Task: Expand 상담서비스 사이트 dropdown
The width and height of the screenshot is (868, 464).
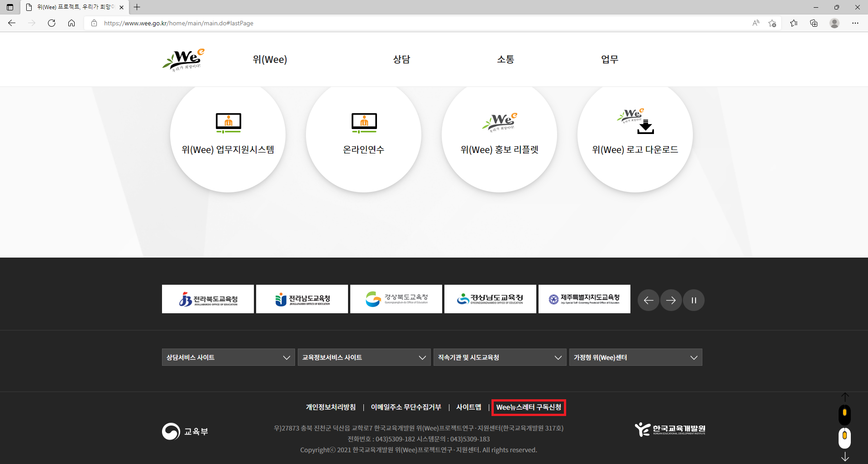Action: pos(229,357)
